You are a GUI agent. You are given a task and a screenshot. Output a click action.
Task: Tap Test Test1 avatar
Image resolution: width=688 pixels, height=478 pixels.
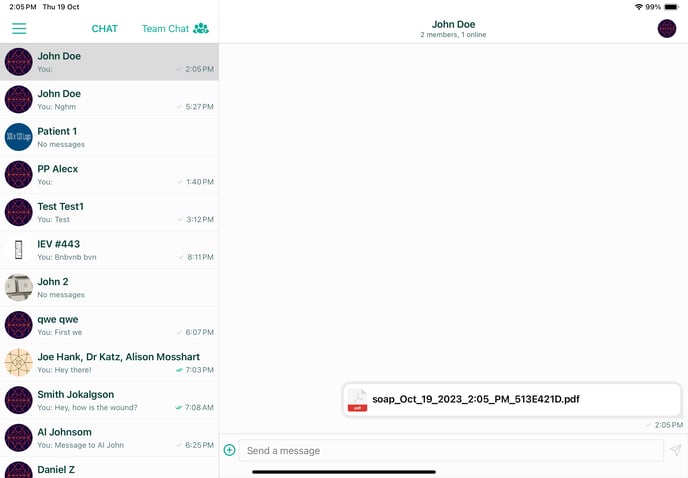[18, 212]
